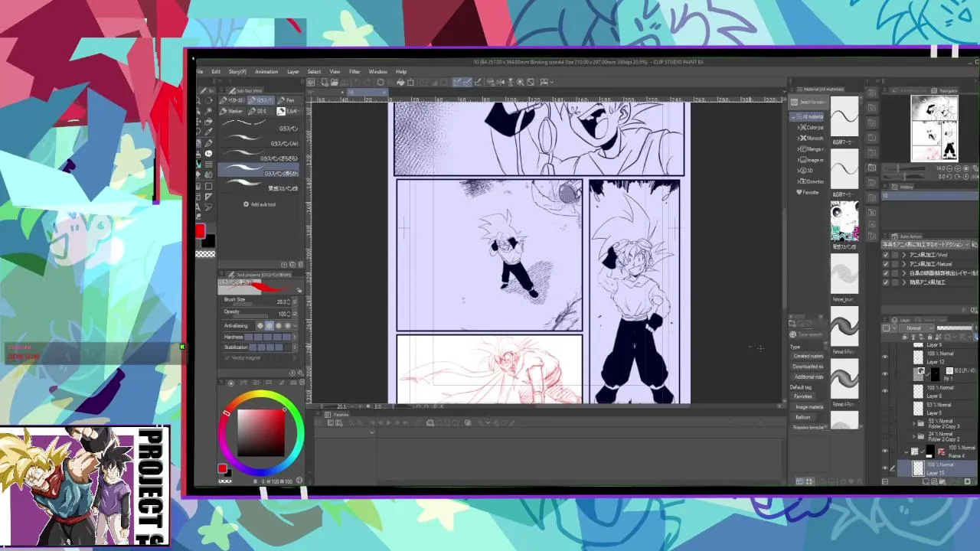The image size is (980, 551).
Task: Select Created material tag filter
Action: point(808,356)
